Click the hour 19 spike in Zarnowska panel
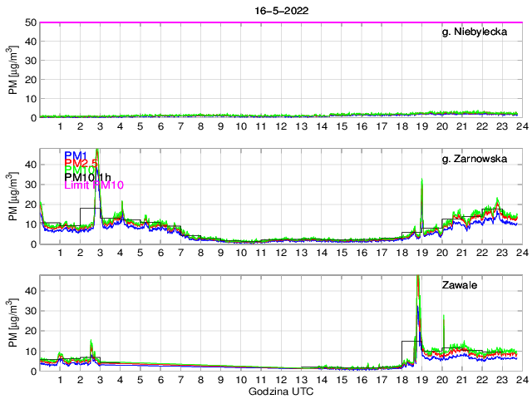This screenshot has width=532, height=399. (x=421, y=180)
